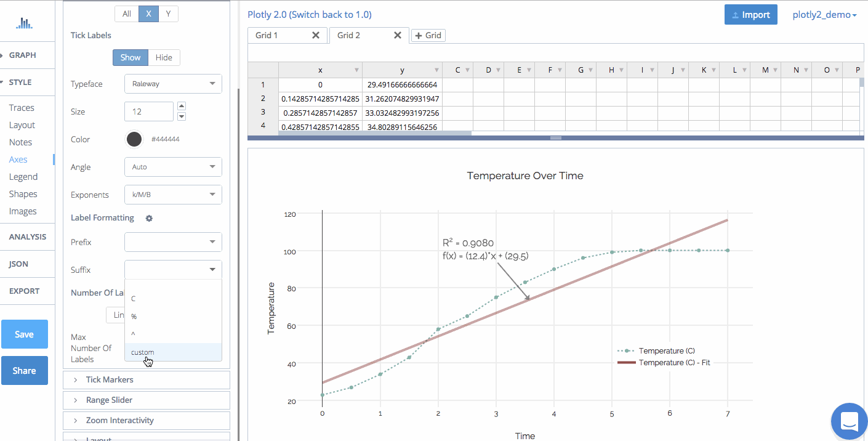Increase the Size value with up arrow
Viewport: 868px width, 441px height.
(x=182, y=107)
